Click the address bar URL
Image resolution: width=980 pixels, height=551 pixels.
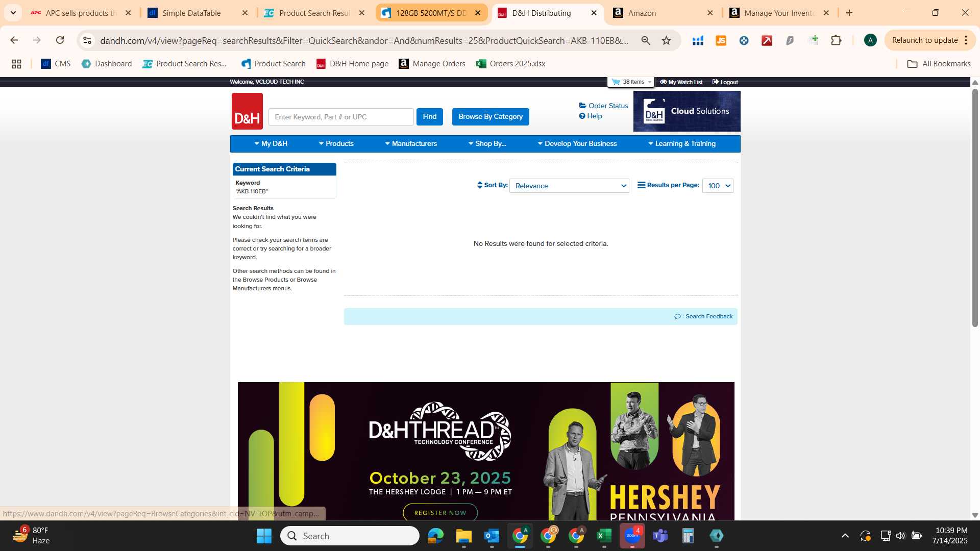click(x=364, y=40)
